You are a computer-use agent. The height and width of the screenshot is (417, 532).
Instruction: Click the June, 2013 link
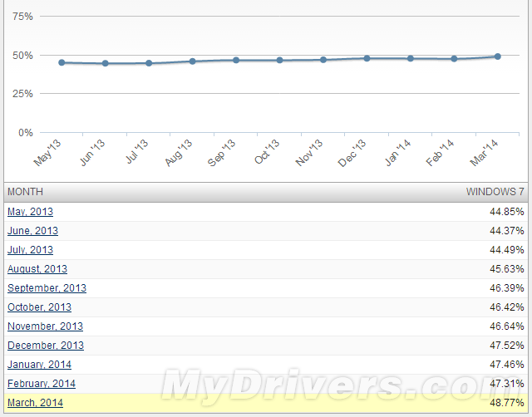tap(32, 231)
